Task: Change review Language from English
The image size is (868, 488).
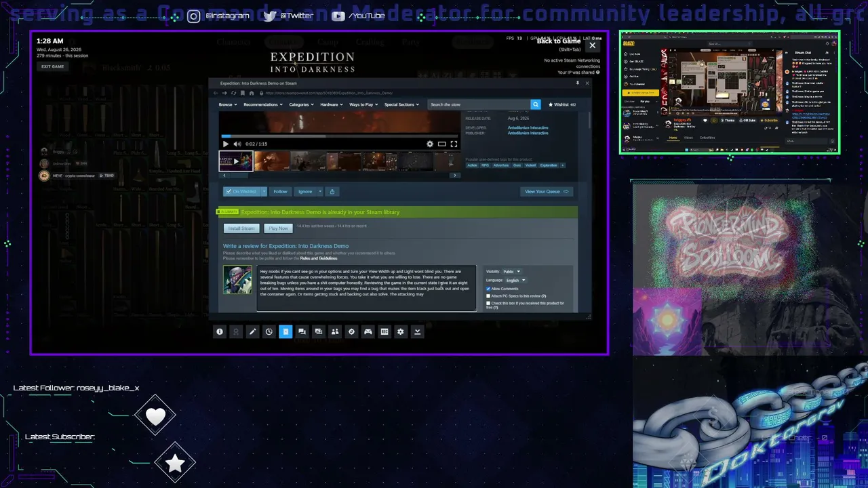Action: (516, 280)
